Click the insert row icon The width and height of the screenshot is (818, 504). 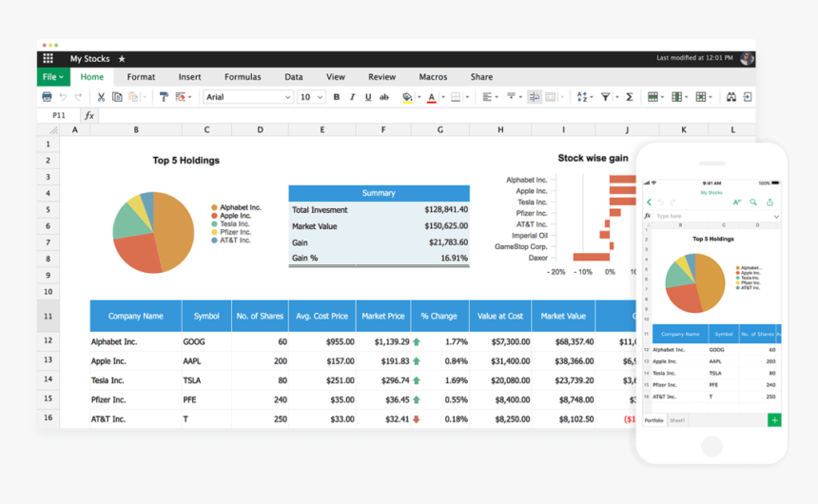tap(652, 97)
